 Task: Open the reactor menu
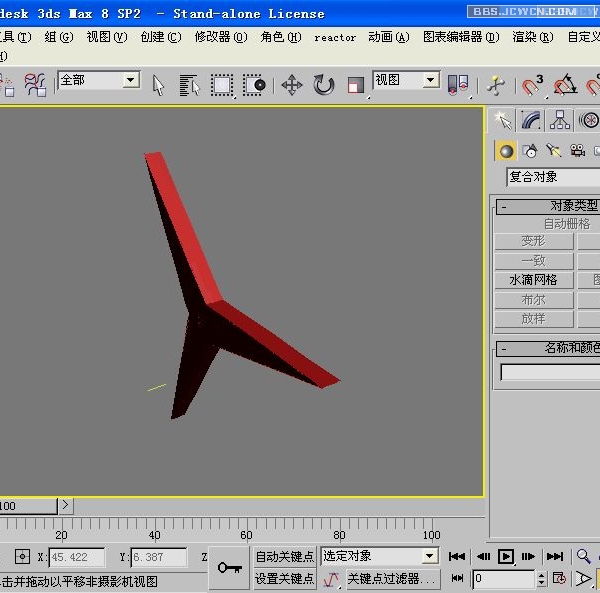tap(335, 37)
